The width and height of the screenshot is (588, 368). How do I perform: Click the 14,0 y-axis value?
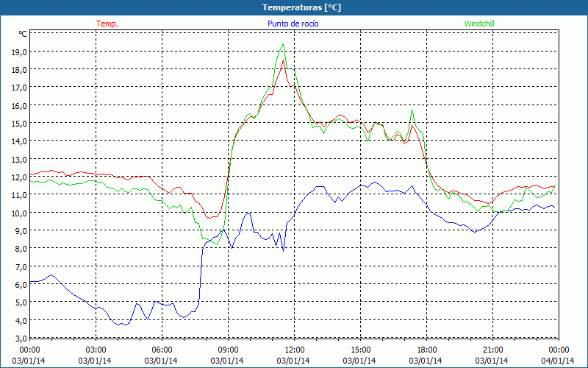coord(19,141)
